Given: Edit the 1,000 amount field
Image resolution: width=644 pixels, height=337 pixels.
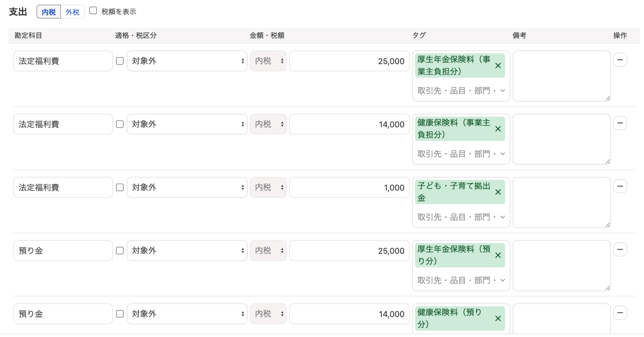Looking at the screenshot, I should 349,187.
